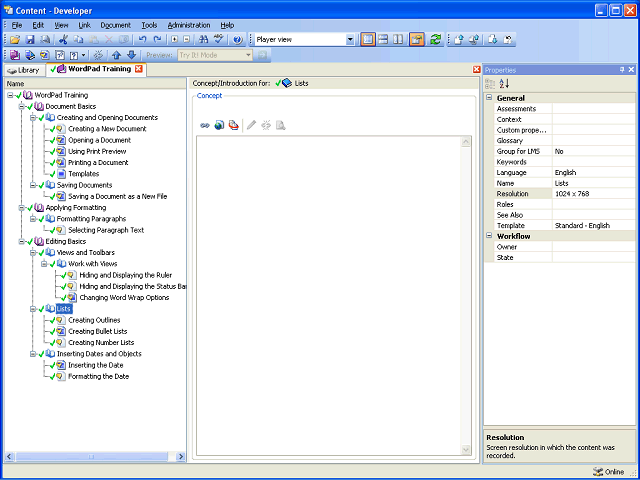Open the Document menu
The image size is (640, 480).
116,25
